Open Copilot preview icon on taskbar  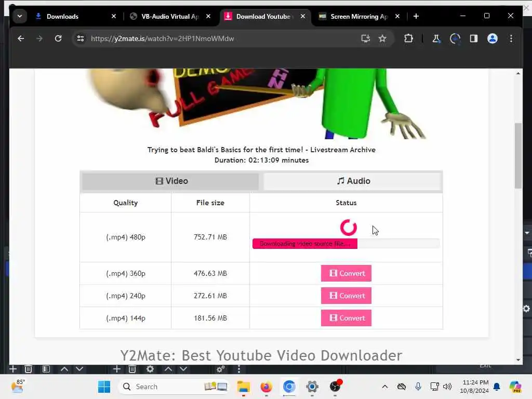[515, 387]
